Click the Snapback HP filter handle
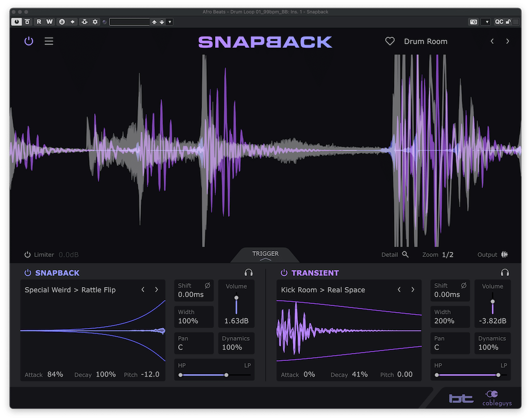Screen dimensions: 531x420 180,375
